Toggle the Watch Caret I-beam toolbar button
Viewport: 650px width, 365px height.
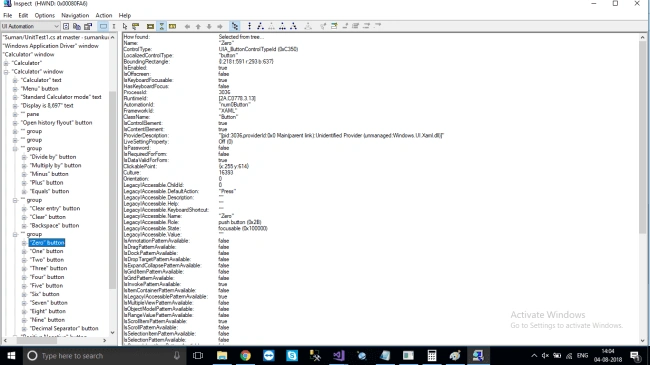click(x=114, y=26)
